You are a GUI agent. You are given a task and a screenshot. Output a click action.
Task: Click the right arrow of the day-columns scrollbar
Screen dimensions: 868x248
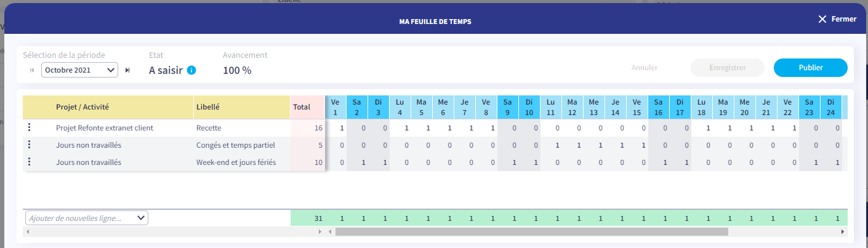pyautogui.click(x=843, y=232)
